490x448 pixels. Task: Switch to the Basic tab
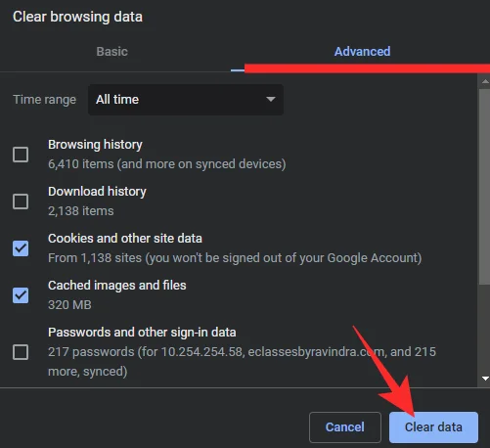[111, 52]
